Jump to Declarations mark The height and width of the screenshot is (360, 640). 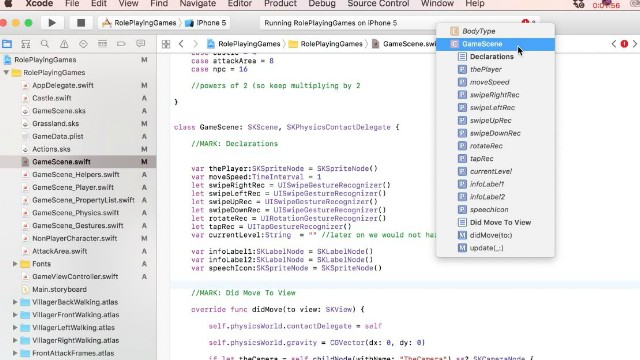tap(495, 57)
